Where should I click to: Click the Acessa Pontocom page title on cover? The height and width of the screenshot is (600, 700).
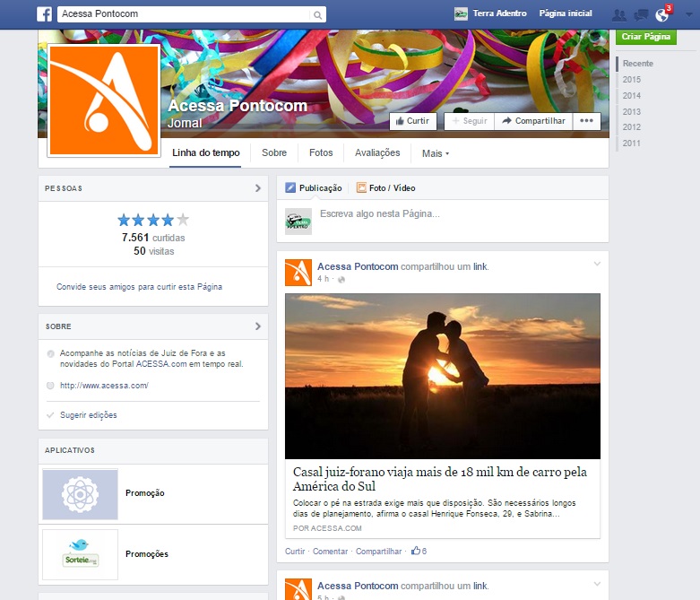click(238, 106)
